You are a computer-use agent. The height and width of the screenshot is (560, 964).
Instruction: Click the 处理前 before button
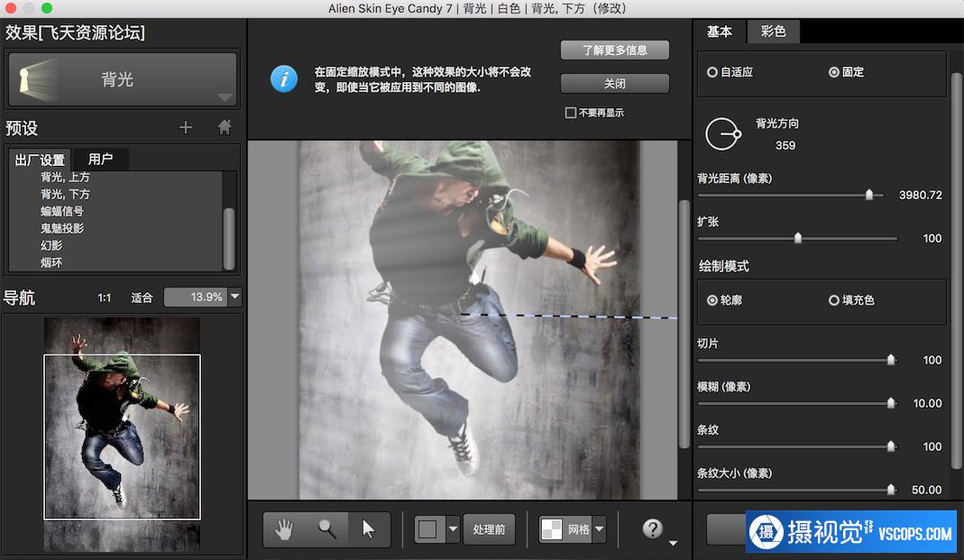pyautogui.click(x=489, y=528)
